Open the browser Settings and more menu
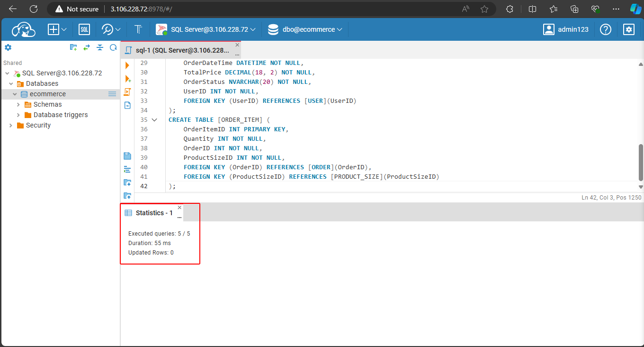The image size is (644, 347). (616, 9)
